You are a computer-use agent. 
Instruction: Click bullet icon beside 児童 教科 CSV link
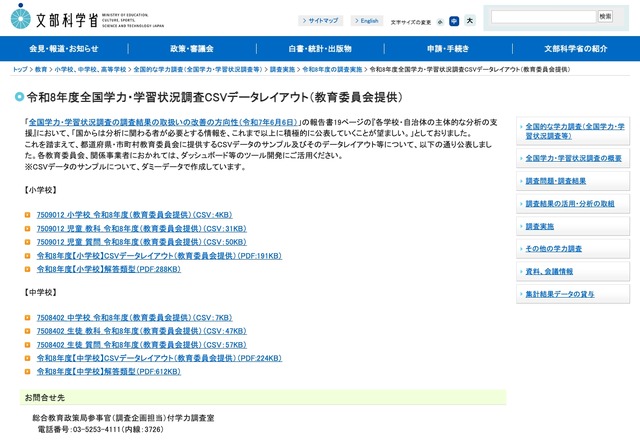[27, 229]
